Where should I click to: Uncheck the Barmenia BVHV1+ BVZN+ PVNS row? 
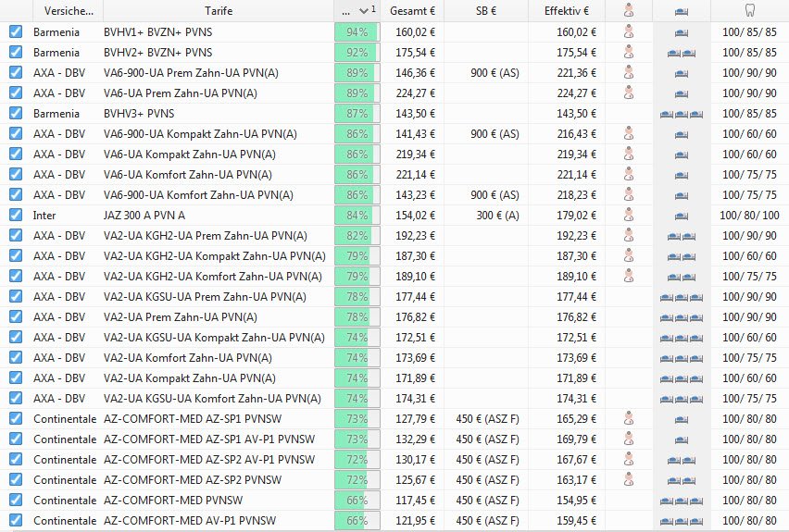(x=16, y=31)
